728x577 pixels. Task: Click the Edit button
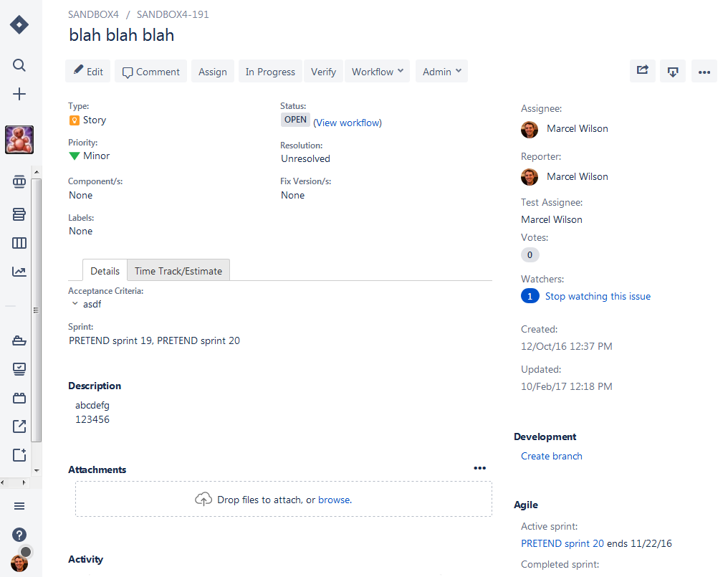87,71
